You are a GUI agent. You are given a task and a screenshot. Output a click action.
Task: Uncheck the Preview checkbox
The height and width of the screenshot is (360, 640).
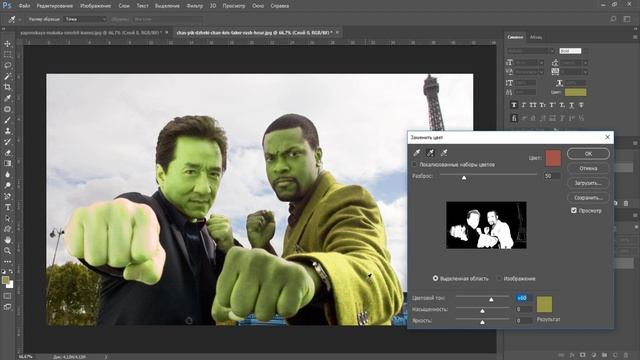click(574, 210)
